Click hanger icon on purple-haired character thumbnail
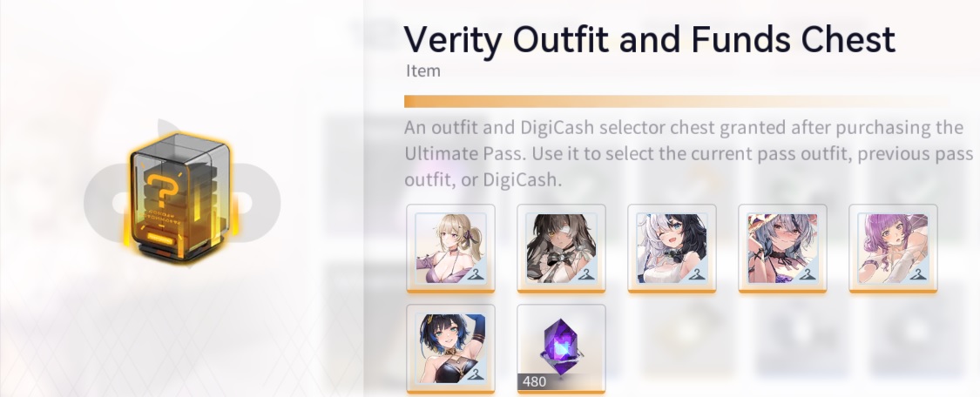This screenshot has height=397, width=980. click(x=918, y=274)
